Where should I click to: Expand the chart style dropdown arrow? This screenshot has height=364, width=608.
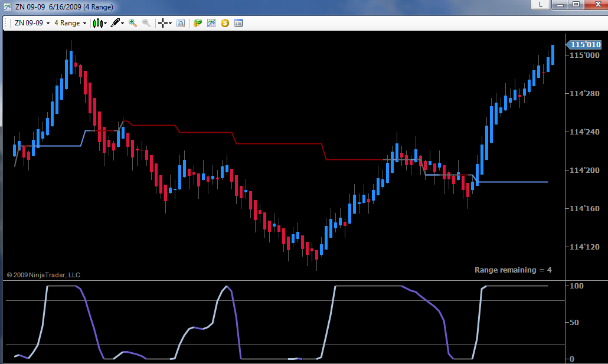tap(106, 23)
